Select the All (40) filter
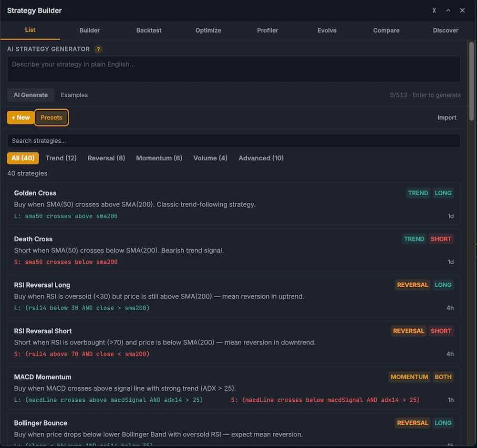The height and width of the screenshot is (448, 477). pyautogui.click(x=23, y=158)
